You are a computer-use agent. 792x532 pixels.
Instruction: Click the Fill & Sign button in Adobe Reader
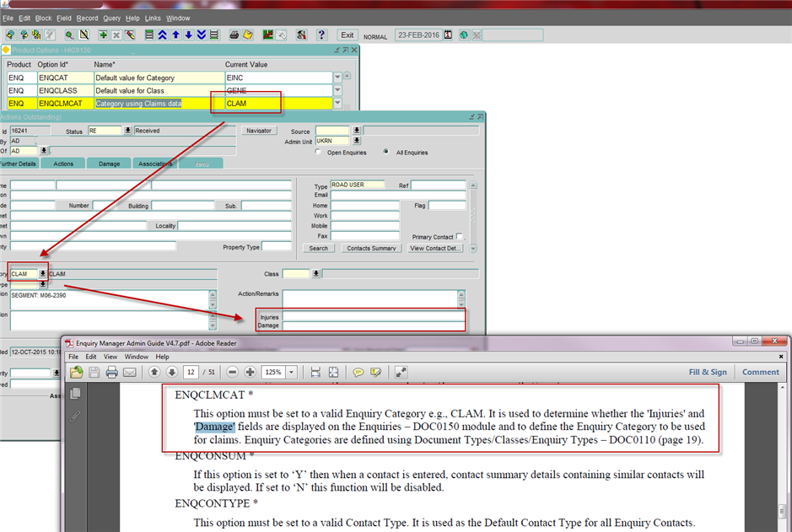pyautogui.click(x=707, y=372)
